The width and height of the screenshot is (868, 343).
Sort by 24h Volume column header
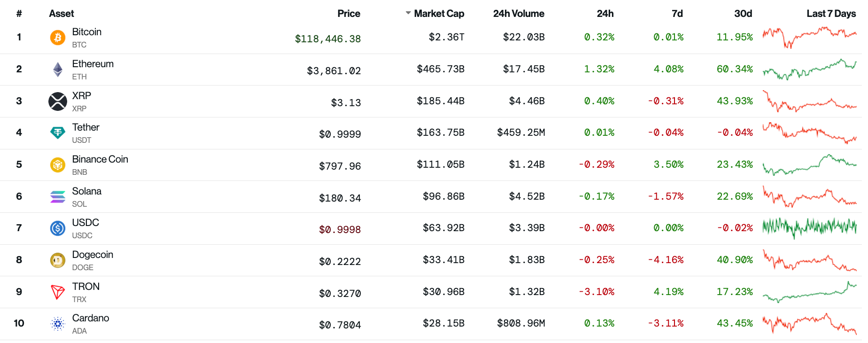pyautogui.click(x=519, y=14)
